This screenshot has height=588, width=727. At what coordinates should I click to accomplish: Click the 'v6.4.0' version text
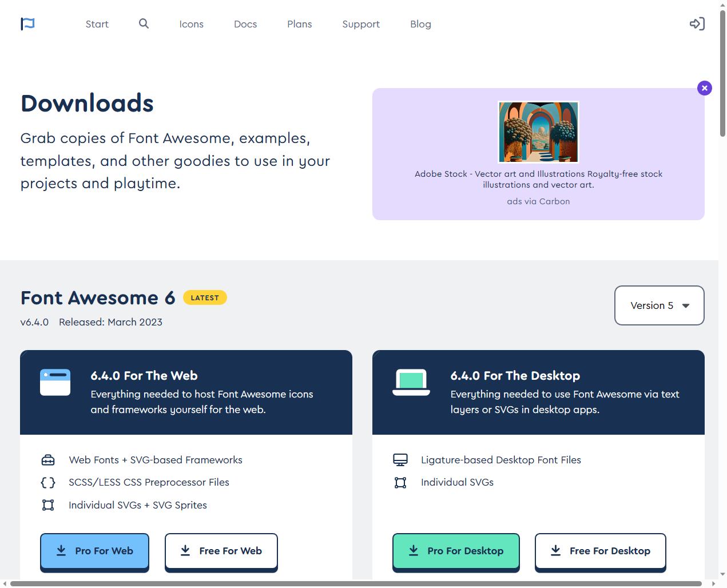34,322
